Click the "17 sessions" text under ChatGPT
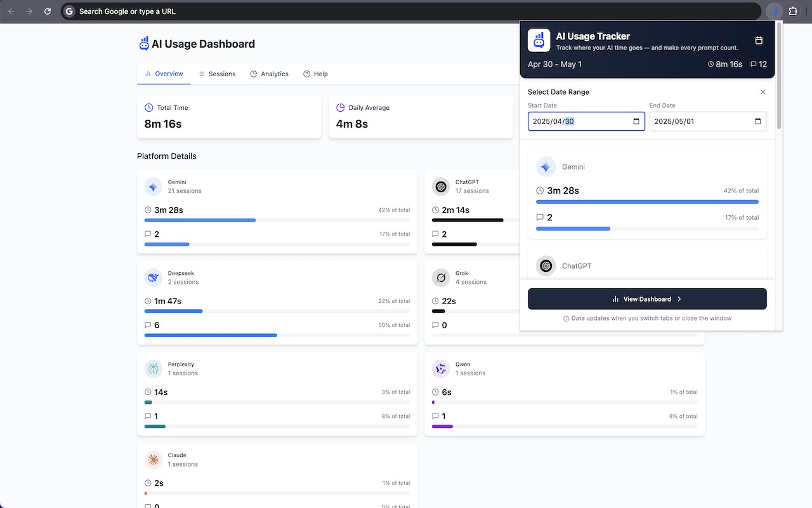The height and width of the screenshot is (508, 812). point(472,191)
